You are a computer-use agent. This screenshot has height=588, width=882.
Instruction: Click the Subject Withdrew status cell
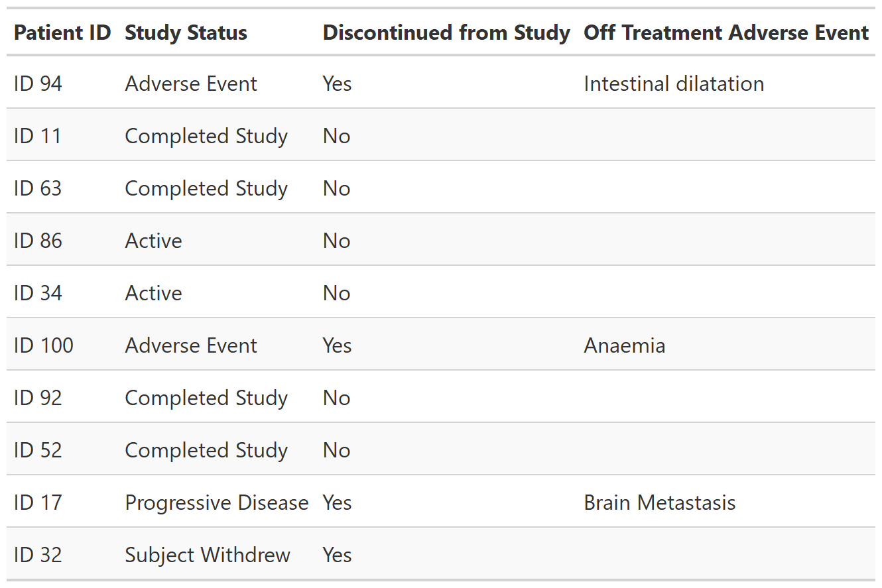pos(208,555)
